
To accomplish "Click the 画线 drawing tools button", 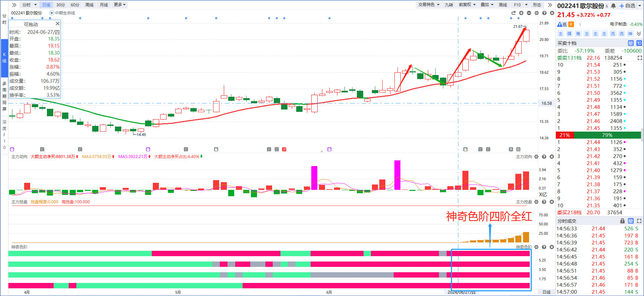I will point(503,5).
